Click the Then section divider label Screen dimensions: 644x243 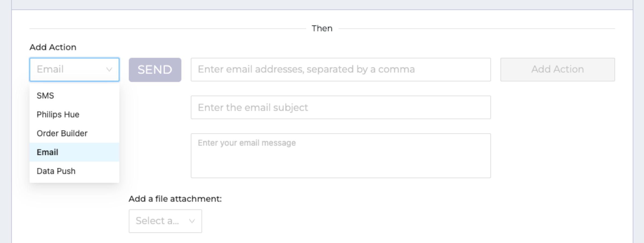(322, 28)
